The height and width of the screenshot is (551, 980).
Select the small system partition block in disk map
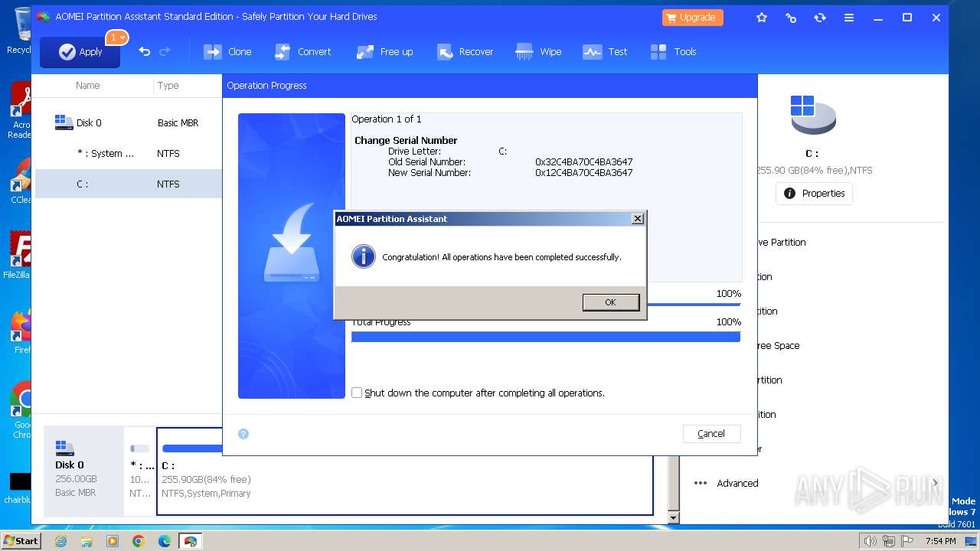click(x=139, y=471)
